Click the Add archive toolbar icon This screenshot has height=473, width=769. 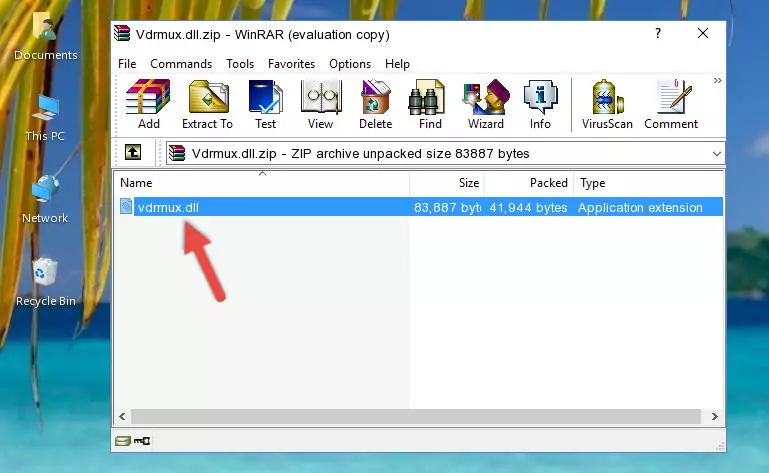[x=148, y=105]
